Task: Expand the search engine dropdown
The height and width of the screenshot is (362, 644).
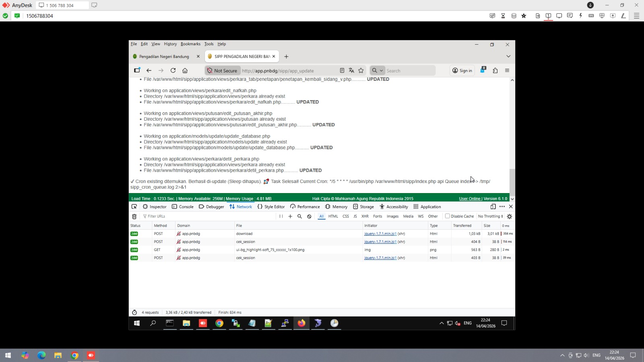Action: coord(377,71)
